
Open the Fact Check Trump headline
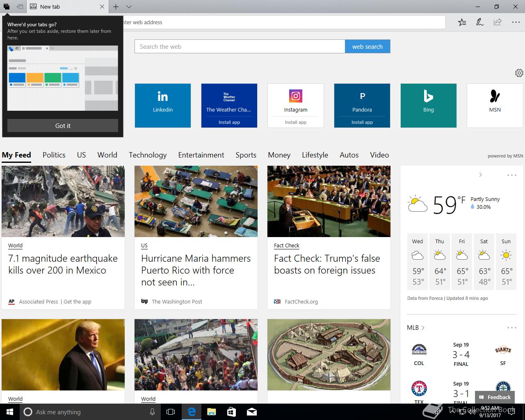[327, 264]
